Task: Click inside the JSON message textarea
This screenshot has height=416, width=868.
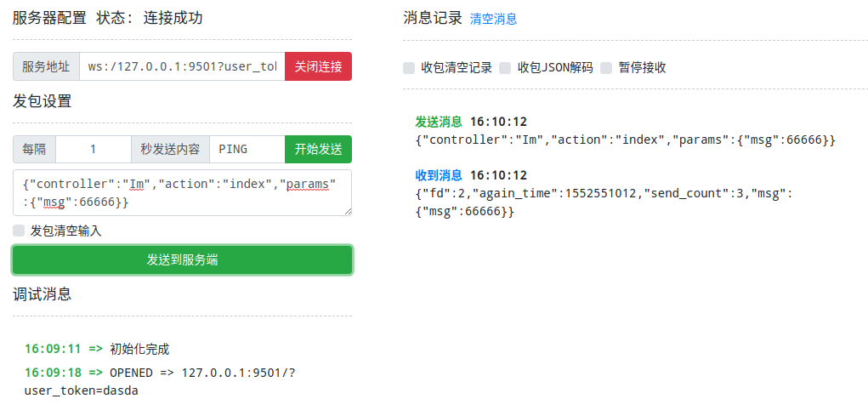Action: click(x=182, y=192)
